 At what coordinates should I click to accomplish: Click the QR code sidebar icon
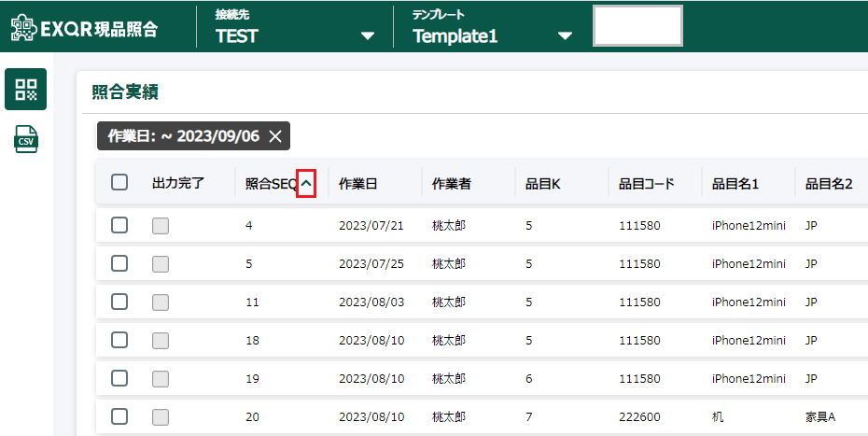pyautogui.click(x=26, y=90)
